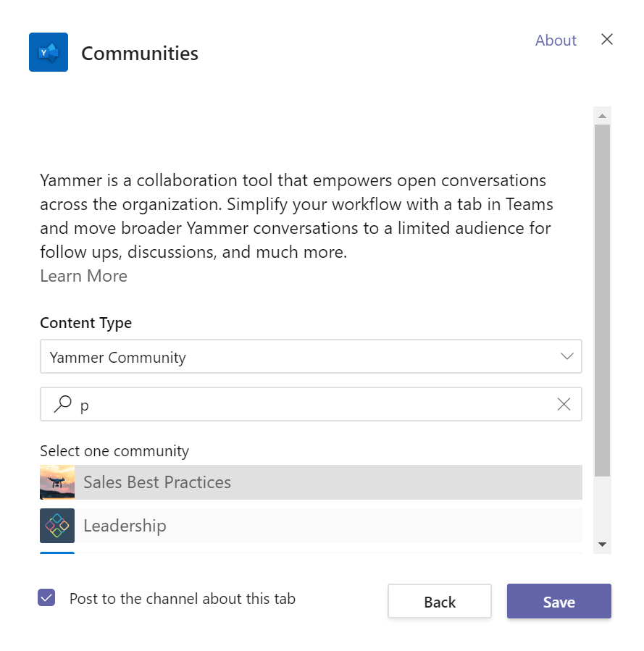Click the magnifier search icon

(x=63, y=404)
